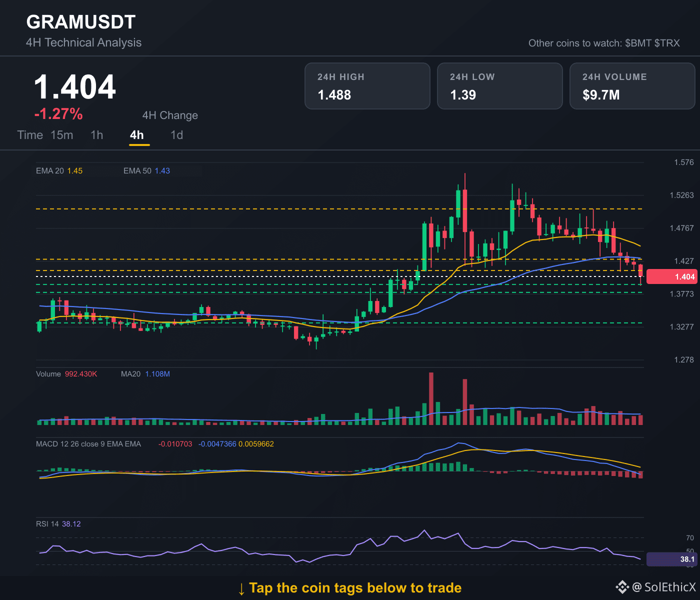Click the 1.576 price axis label
Image resolution: width=700 pixels, height=600 pixels.
[684, 162]
